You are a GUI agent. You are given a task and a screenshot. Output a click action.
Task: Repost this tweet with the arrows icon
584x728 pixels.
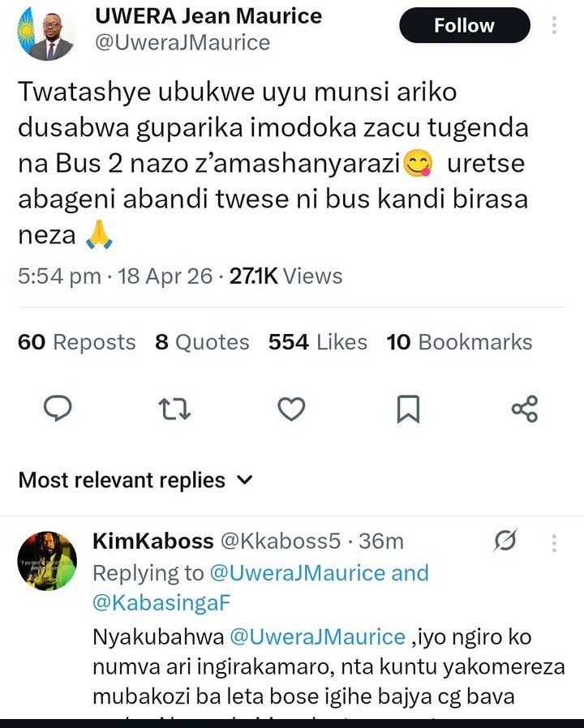pyautogui.click(x=174, y=408)
